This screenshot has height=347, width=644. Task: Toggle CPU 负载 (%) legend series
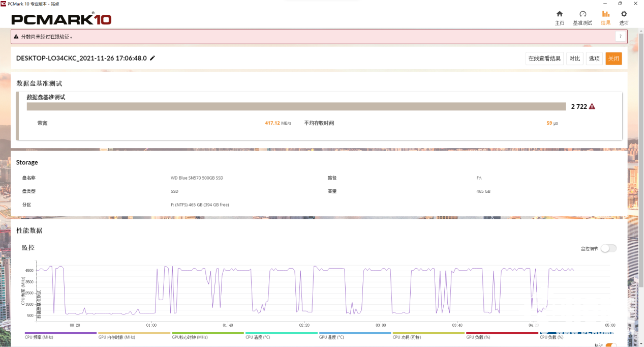(575, 336)
